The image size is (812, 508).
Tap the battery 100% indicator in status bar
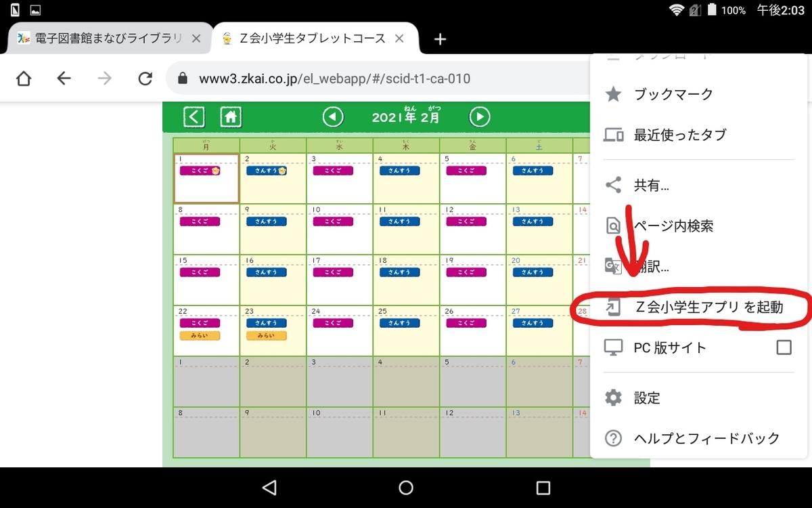coord(726,10)
